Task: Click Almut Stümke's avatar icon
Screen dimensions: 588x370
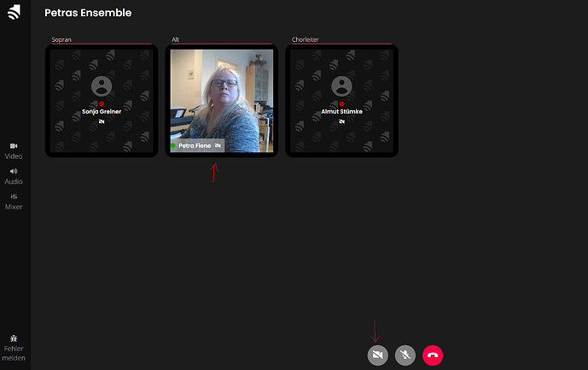Action: pyautogui.click(x=341, y=86)
